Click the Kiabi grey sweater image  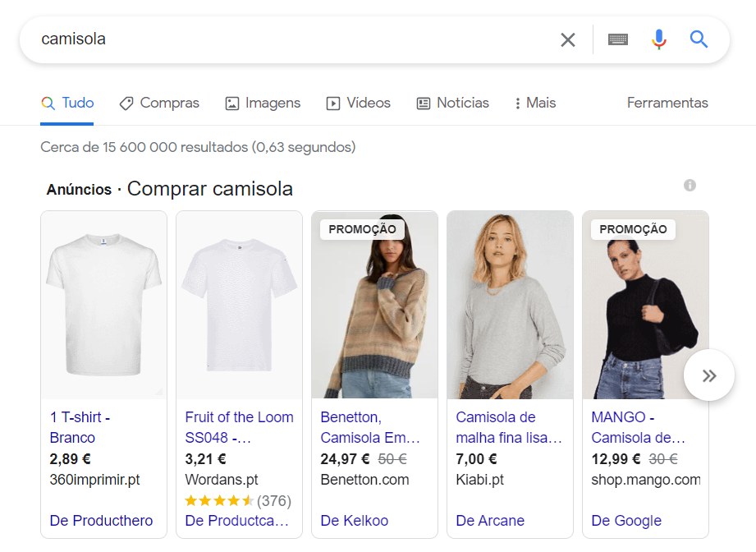coord(510,306)
